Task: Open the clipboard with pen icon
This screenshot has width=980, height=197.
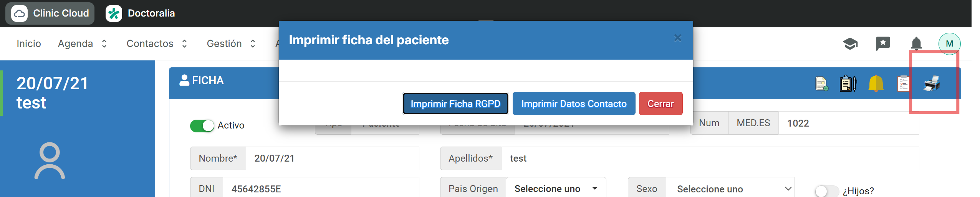Action: pos(848,83)
